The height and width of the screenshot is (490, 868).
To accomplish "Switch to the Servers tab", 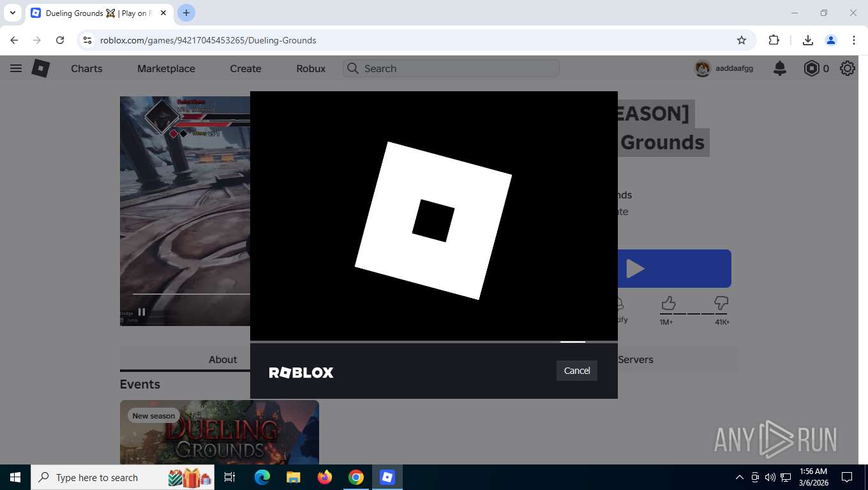I will tap(636, 359).
